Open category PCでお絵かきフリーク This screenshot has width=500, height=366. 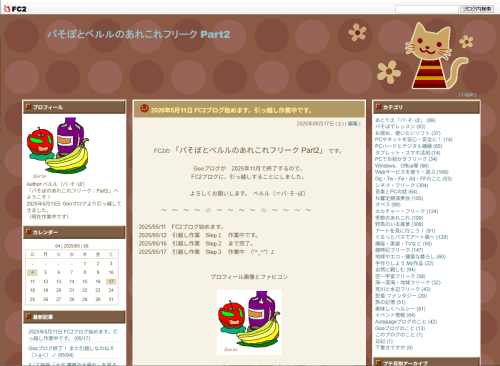point(406,159)
